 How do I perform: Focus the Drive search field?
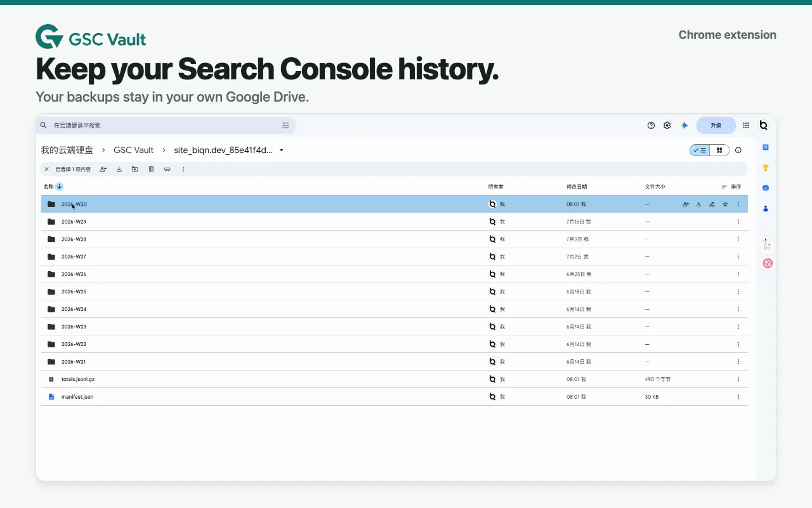coord(166,126)
